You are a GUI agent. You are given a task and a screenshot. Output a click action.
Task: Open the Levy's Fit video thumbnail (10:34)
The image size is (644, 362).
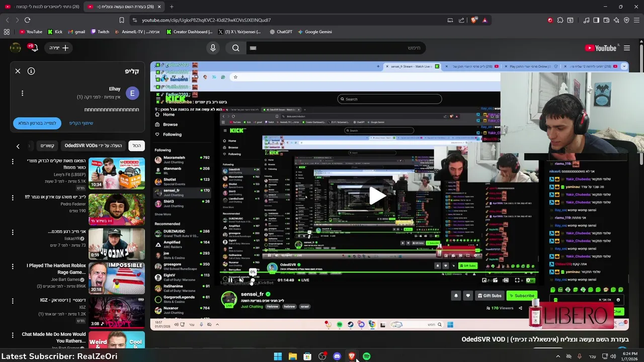117,173
